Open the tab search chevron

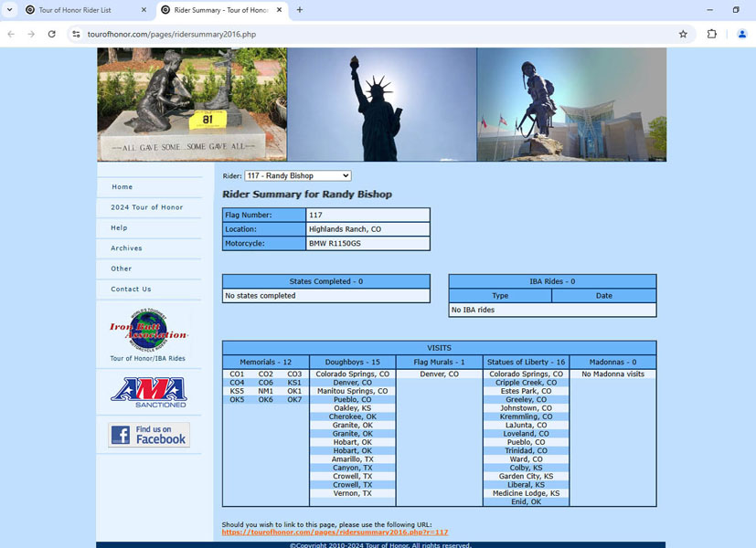coord(10,10)
